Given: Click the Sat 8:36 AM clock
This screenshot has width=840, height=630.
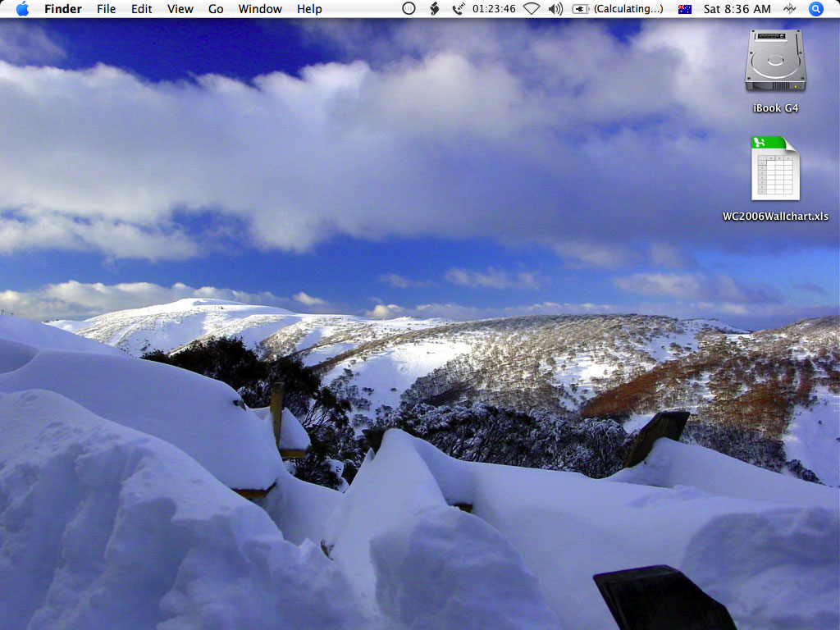Looking at the screenshot, I should (x=737, y=8).
